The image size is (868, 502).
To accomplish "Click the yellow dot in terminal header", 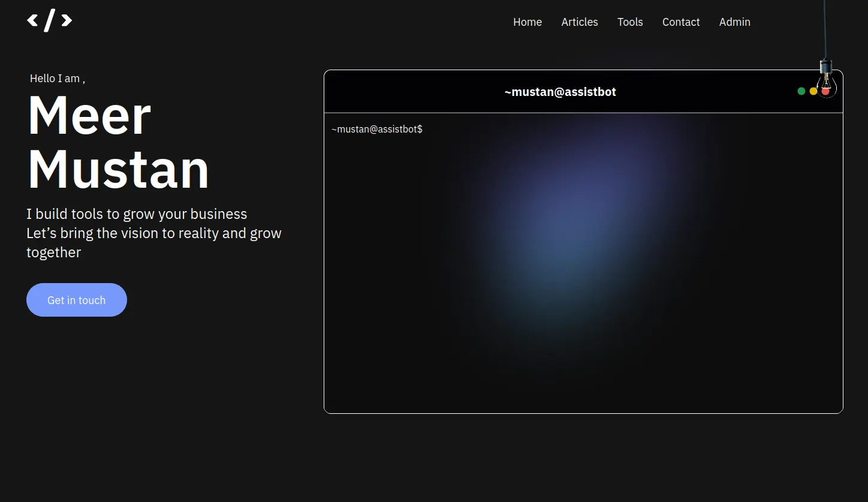I will coord(813,91).
